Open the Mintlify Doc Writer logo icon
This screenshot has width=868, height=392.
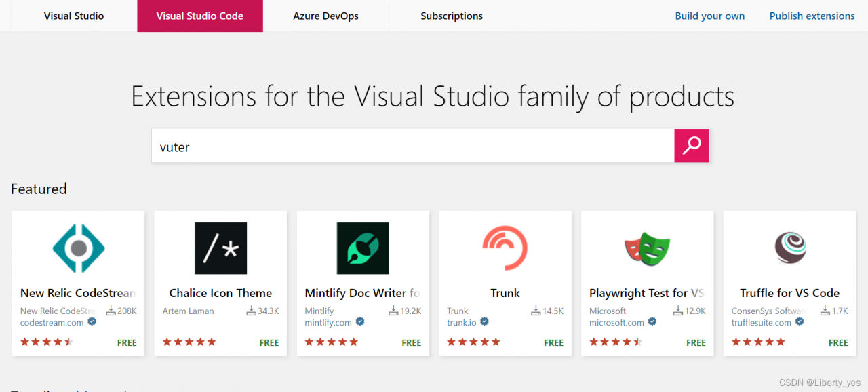[x=363, y=248]
